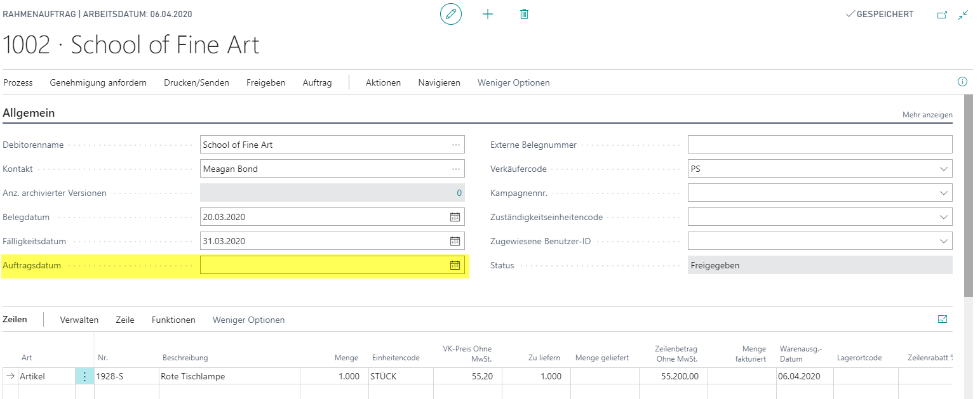This screenshot has width=980, height=399.
Task: Click the Lagerortcode column header
Action: point(859,358)
